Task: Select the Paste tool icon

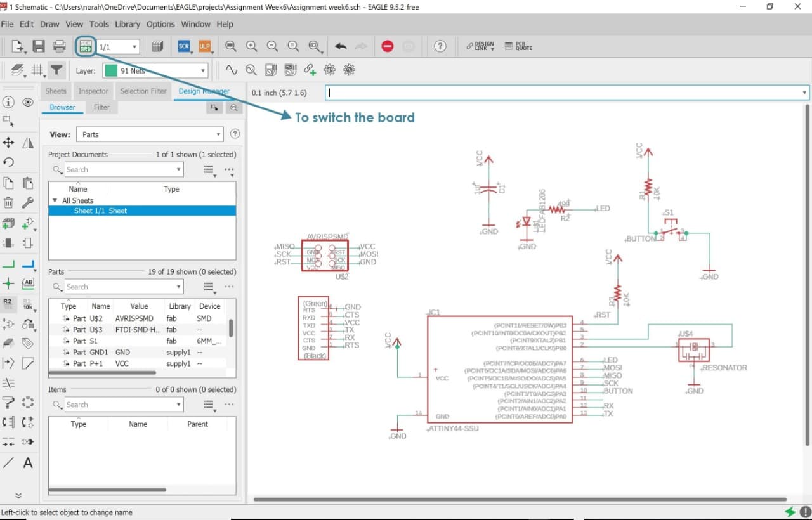Action: (28, 183)
